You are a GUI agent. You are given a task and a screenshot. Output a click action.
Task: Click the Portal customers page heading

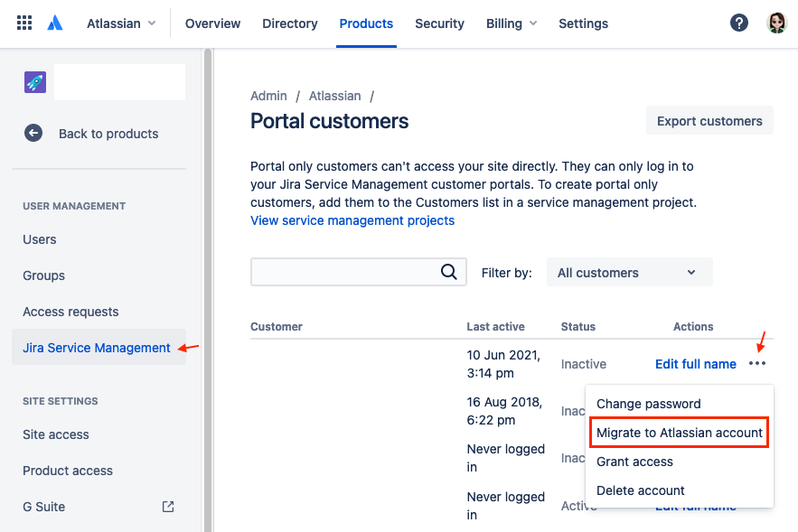pos(329,121)
